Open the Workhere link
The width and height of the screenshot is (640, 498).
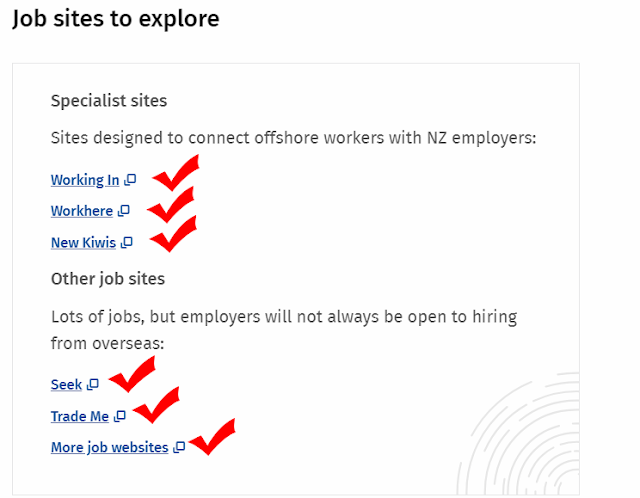point(82,211)
